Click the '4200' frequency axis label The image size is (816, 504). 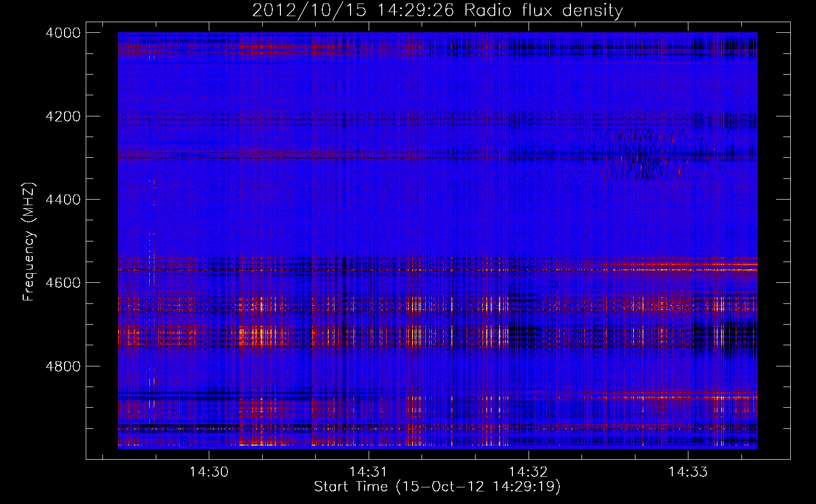click(x=63, y=116)
